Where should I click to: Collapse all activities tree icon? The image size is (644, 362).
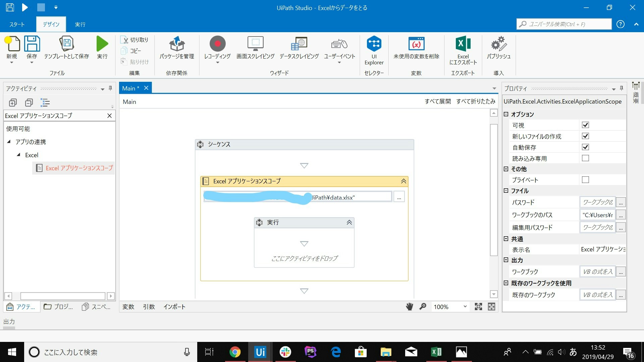29,103
